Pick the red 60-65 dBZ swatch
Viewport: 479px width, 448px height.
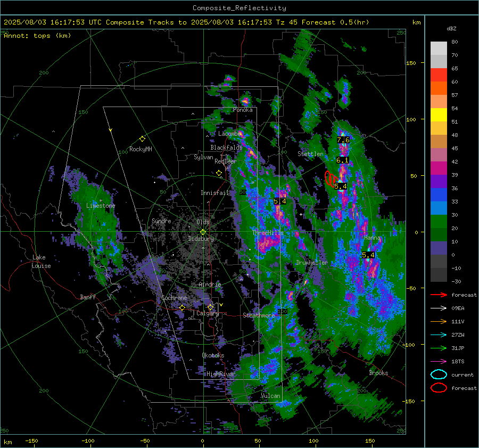439,75
